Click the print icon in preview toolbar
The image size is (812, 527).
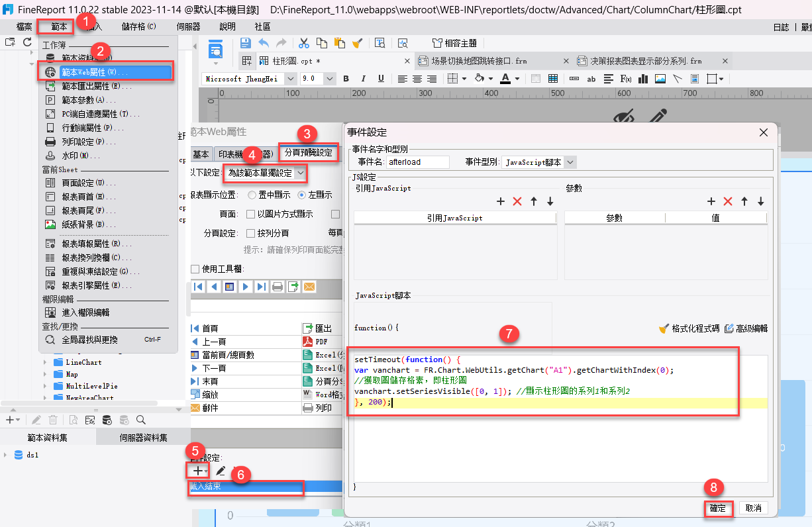click(278, 287)
